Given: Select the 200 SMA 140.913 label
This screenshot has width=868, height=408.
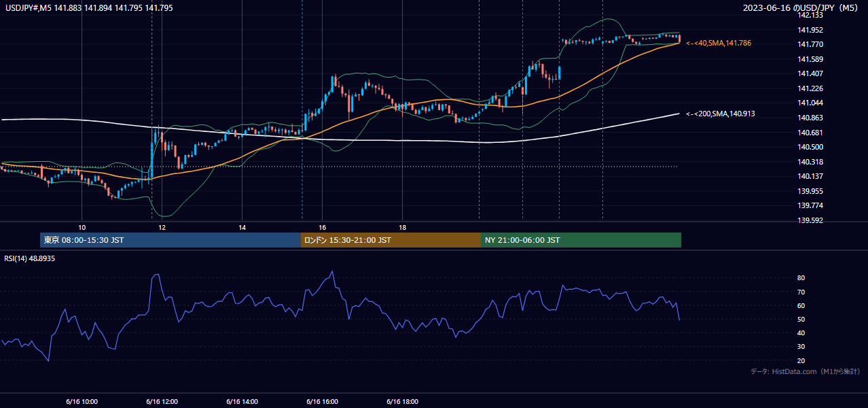Looking at the screenshot, I should 721,114.
